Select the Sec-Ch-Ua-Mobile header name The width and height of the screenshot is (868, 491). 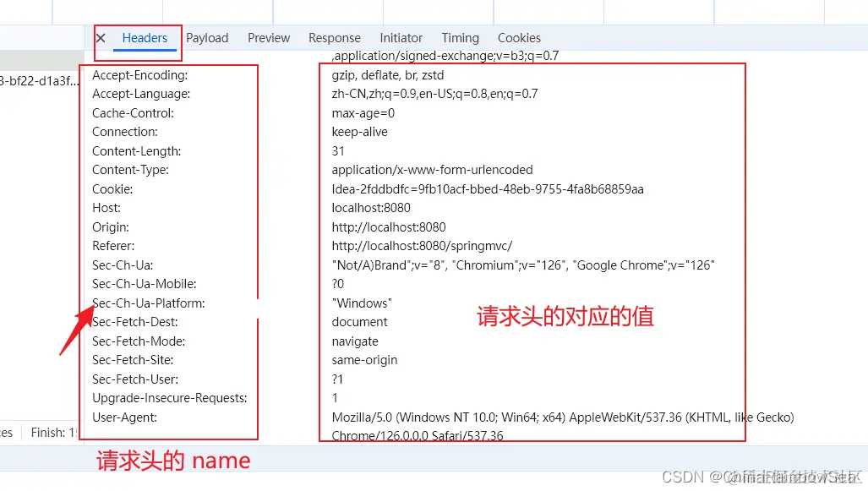(145, 284)
